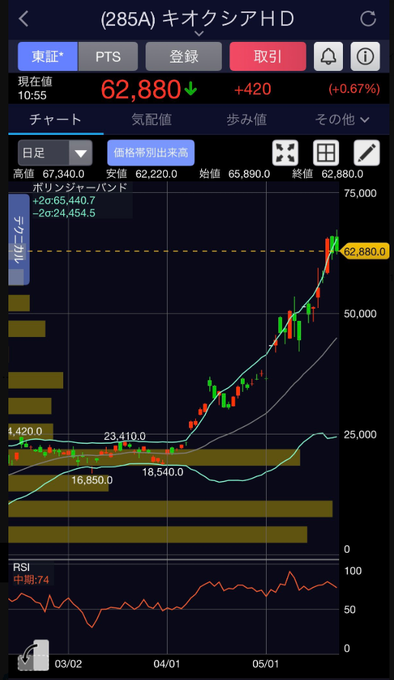Switch to PTS market

coord(108,56)
